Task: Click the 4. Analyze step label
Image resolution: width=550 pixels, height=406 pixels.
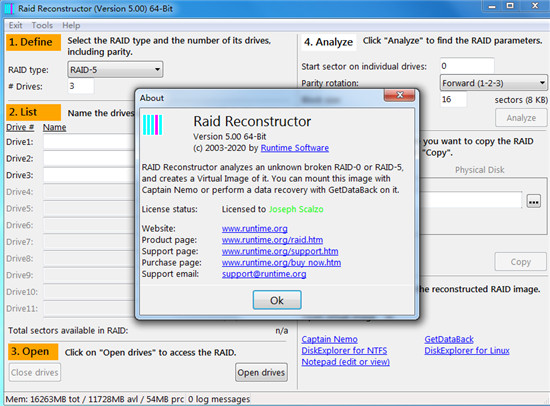Action: 328,42
